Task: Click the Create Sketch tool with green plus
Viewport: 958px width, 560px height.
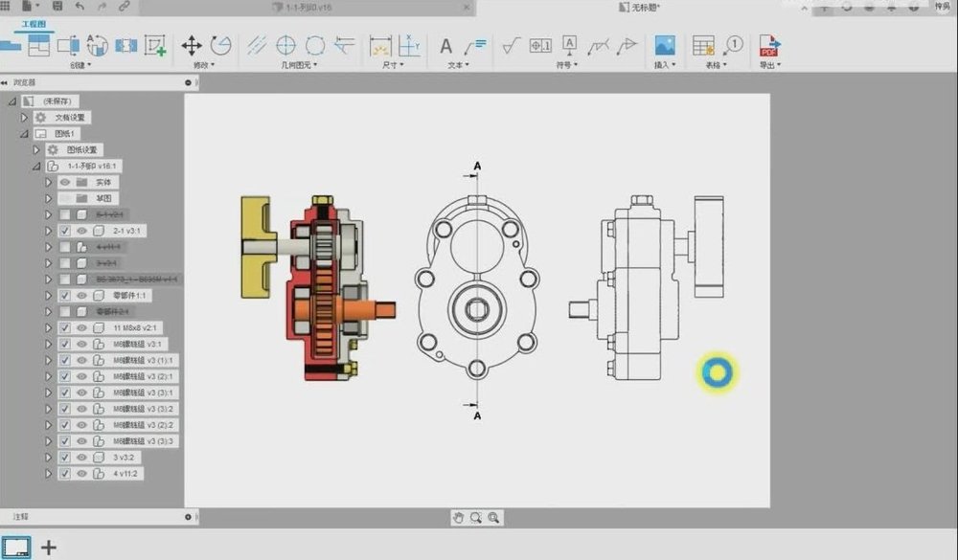Action: [x=155, y=45]
